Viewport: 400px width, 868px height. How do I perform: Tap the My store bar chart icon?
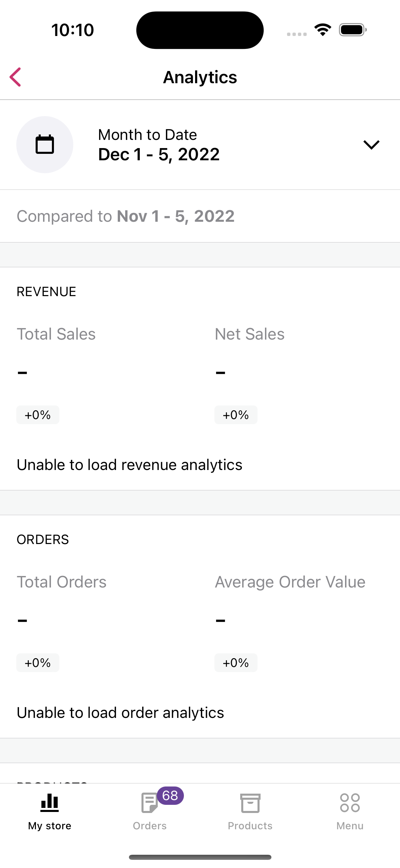(50, 803)
